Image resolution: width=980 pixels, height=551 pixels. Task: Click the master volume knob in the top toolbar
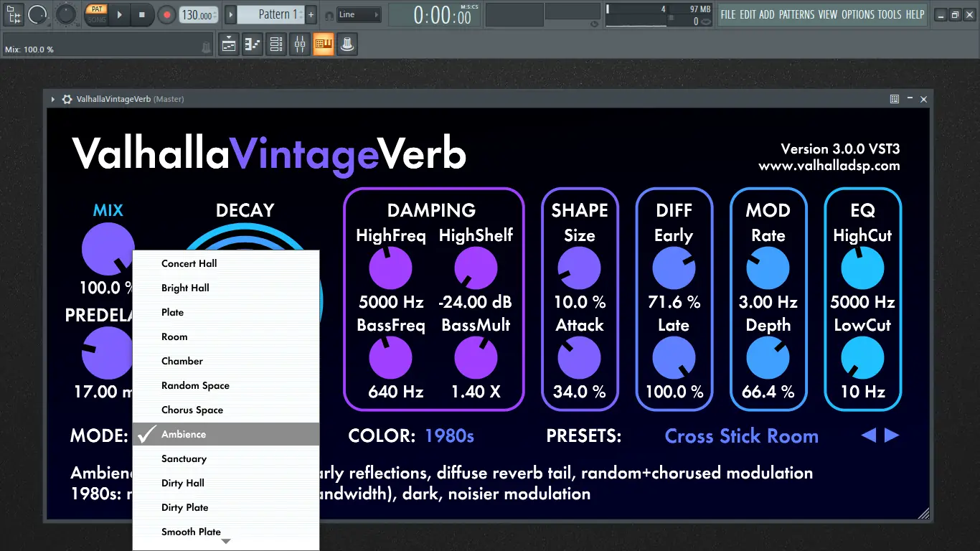pos(37,14)
